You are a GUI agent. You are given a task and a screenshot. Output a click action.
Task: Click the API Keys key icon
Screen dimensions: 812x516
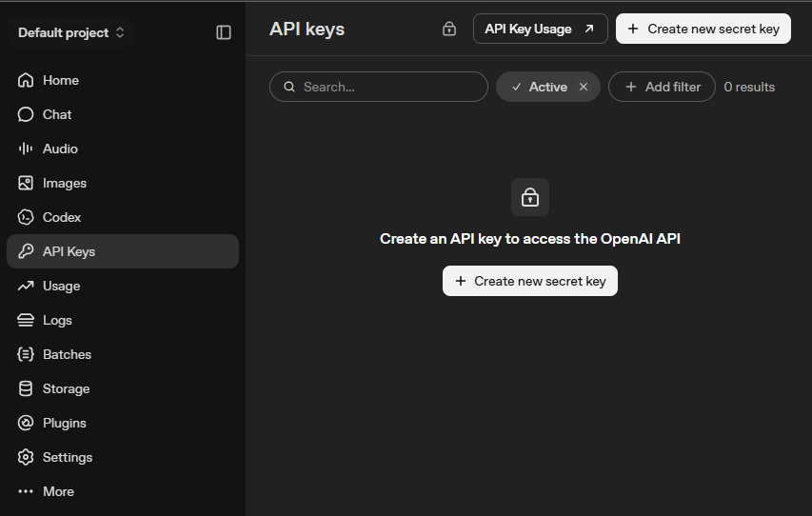click(x=26, y=251)
